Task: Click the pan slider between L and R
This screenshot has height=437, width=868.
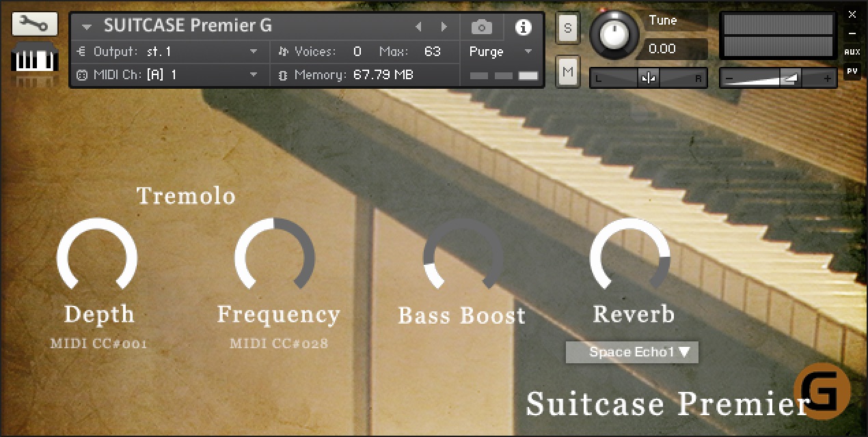Action: (x=649, y=79)
